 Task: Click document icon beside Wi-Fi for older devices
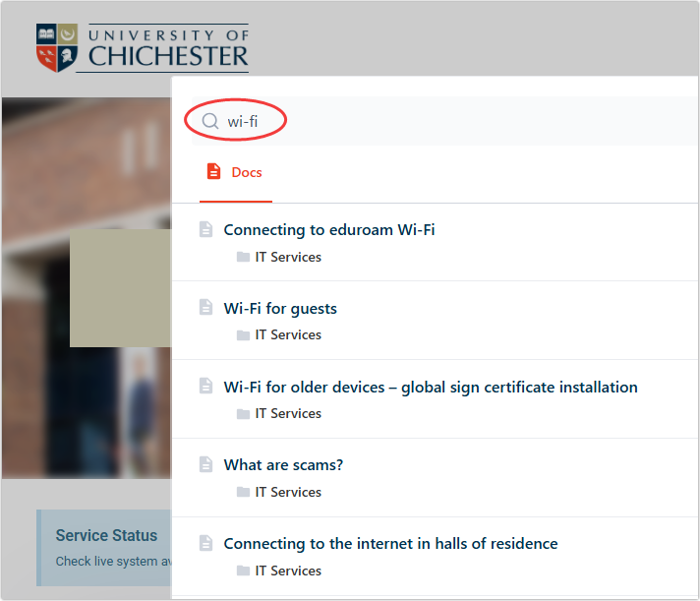tap(205, 386)
